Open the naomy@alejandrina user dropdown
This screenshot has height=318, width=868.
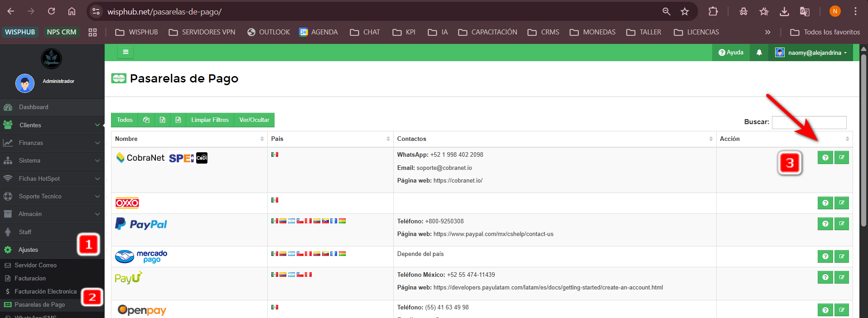point(810,53)
